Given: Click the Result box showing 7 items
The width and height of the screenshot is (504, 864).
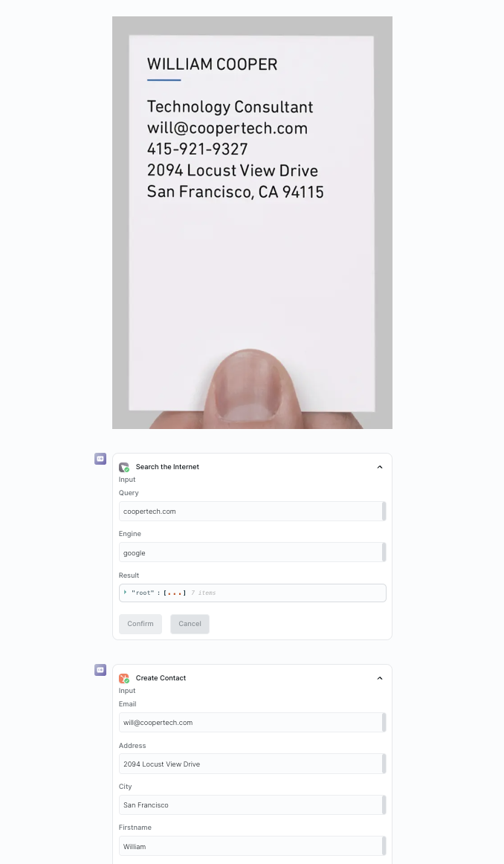Looking at the screenshot, I should [x=252, y=593].
